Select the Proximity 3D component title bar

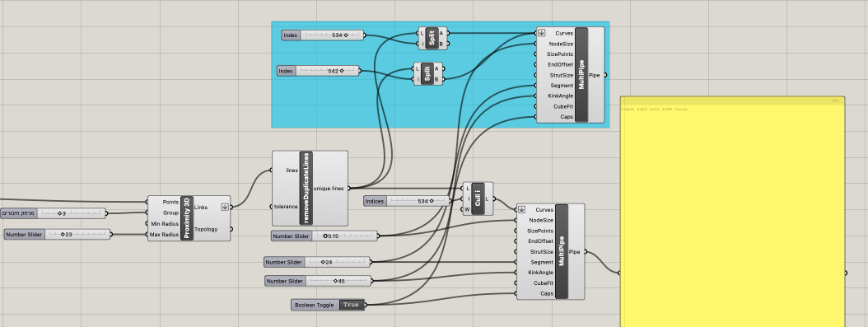pyautogui.click(x=187, y=218)
